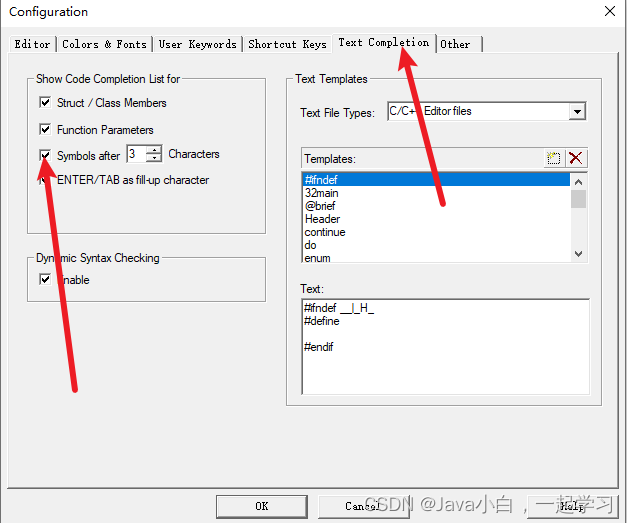
Task: Click the Symbols after number field
Action: [137, 154]
